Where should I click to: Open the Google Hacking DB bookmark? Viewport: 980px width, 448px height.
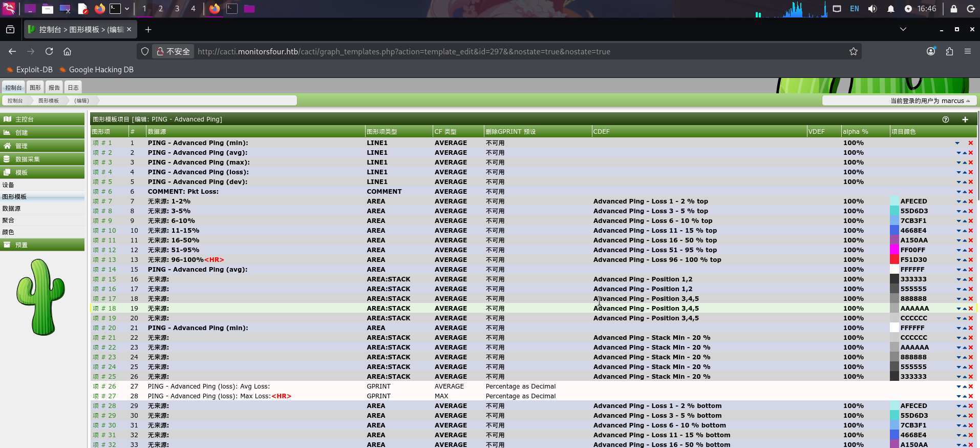coord(97,70)
